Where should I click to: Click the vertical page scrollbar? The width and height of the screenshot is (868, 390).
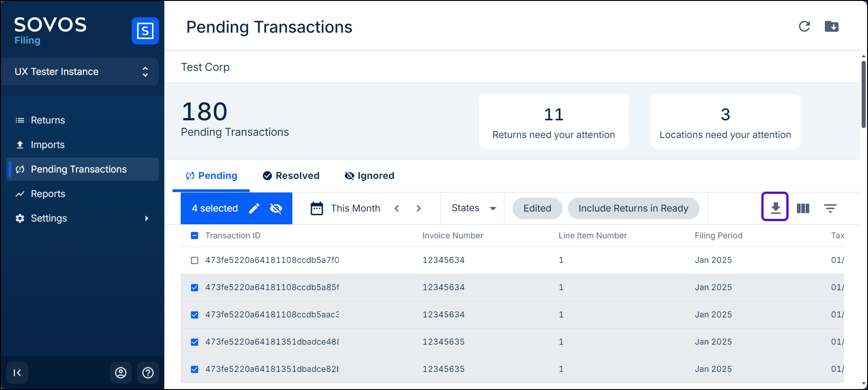863,94
